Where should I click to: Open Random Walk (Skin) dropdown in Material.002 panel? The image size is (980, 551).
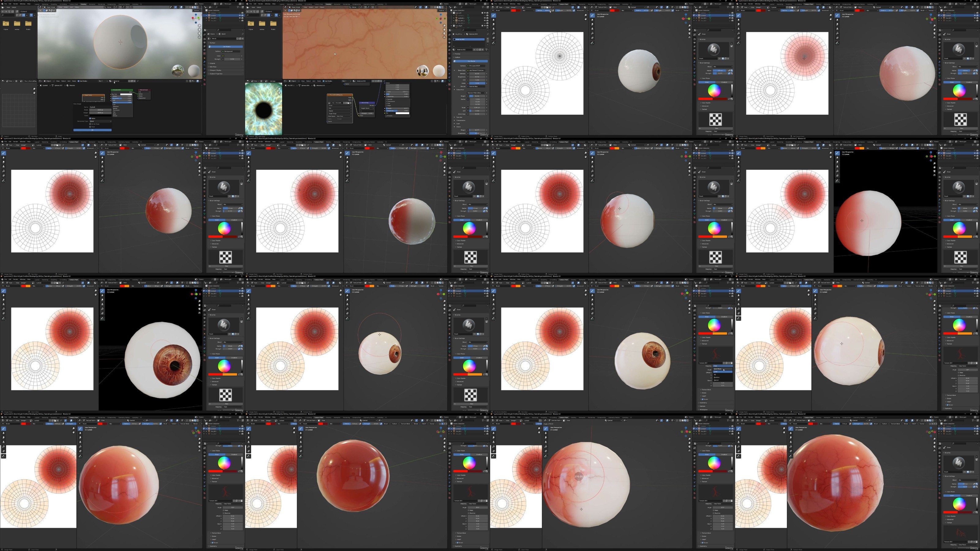pos(476,93)
